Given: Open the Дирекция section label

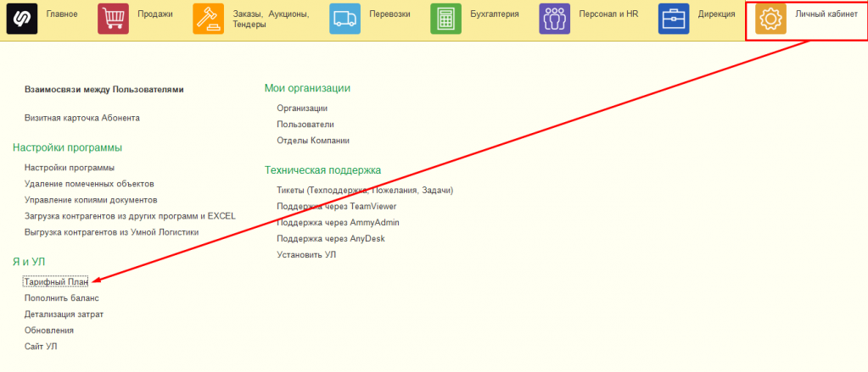Looking at the screenshot, I should [x=716, y=14].
